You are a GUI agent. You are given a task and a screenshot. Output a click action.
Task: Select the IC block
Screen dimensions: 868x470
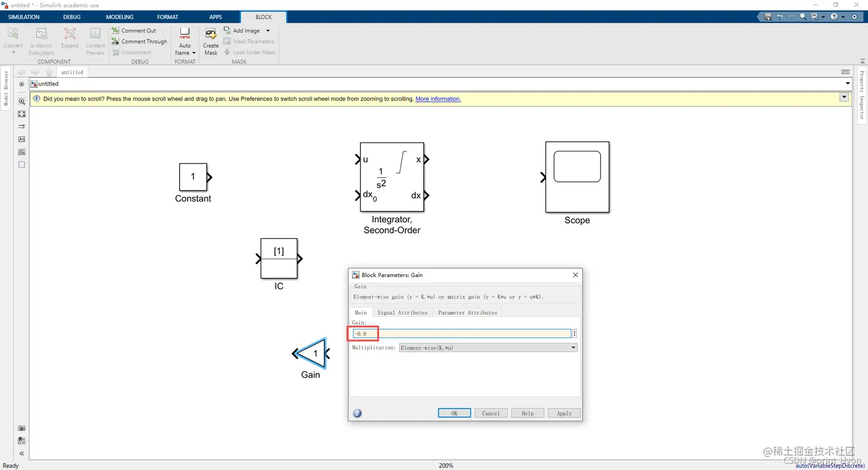click(279, 258)
